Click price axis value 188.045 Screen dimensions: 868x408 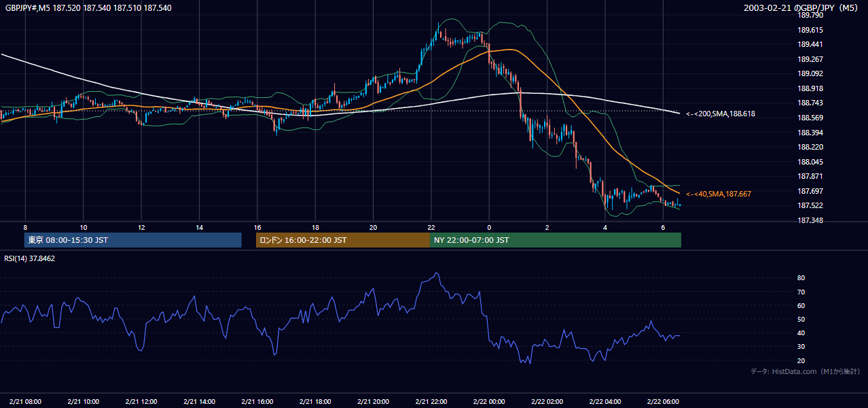click(810, 162)
